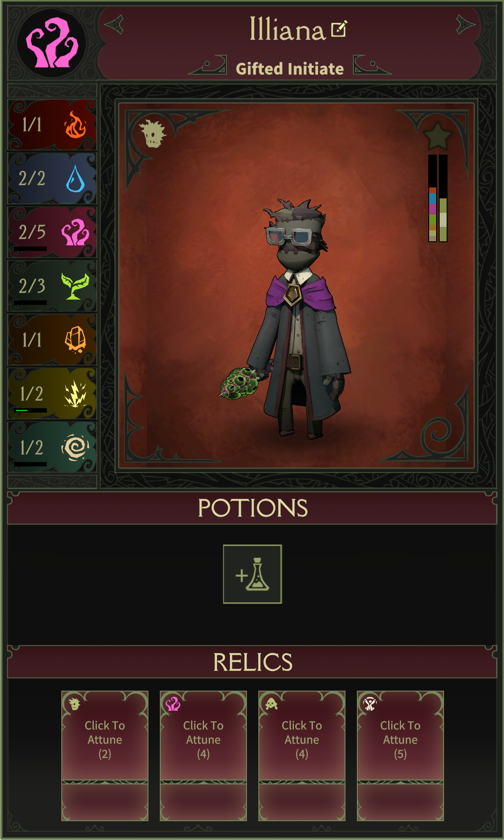This screenshot has height=840, width=504.
Task: Click the multicolored element bar on the portrait
Action: coord(433,198)
